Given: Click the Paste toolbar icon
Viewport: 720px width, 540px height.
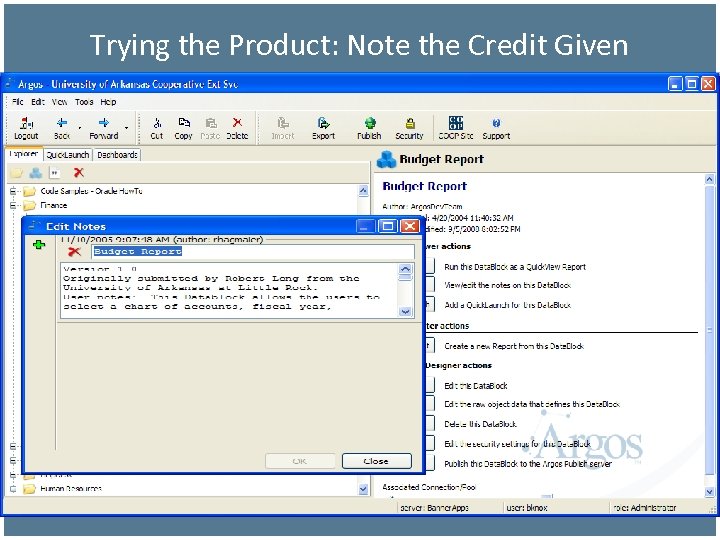Looking at the screenshot, I should click(x=210, y=123).
